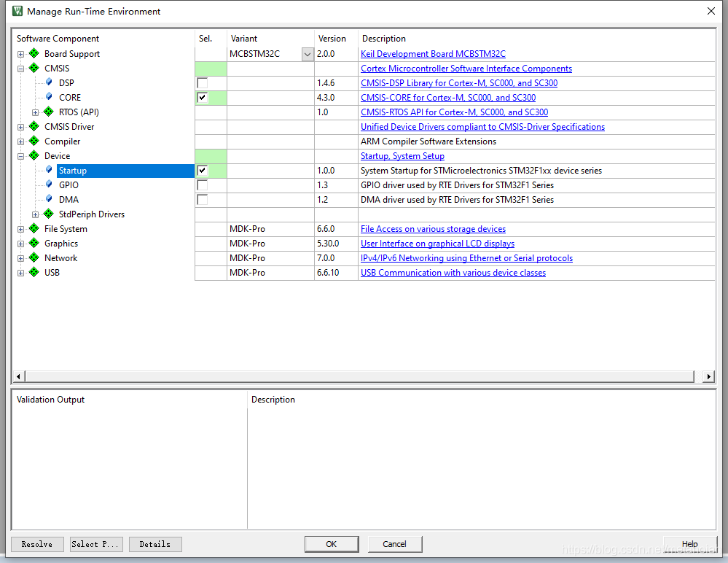Open USB Communication with device classes link
Image resolution: width=728 pixels, height=563 pixels.
[453, 273]
